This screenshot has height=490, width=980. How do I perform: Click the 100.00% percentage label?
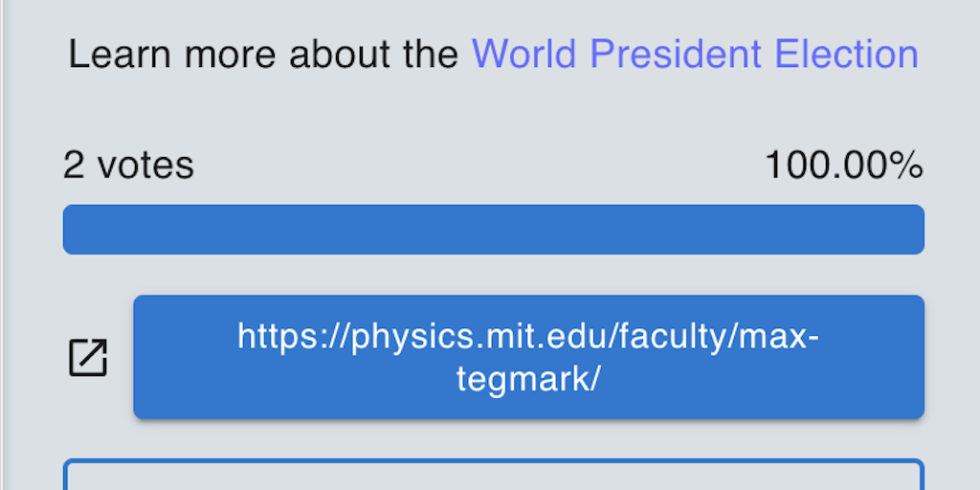843,166
